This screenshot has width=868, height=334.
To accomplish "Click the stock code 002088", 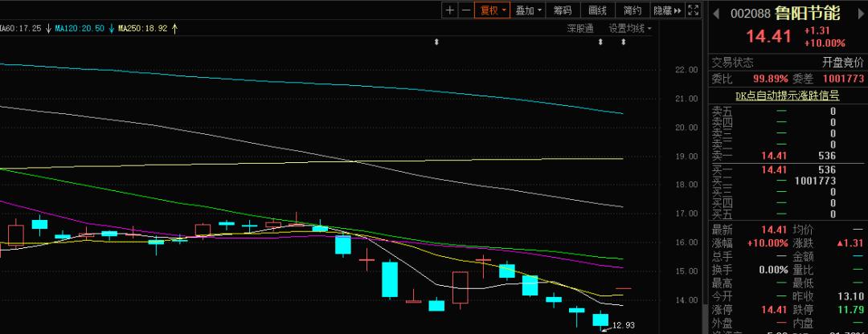I will pyautogui.click(x=750, y=14).
